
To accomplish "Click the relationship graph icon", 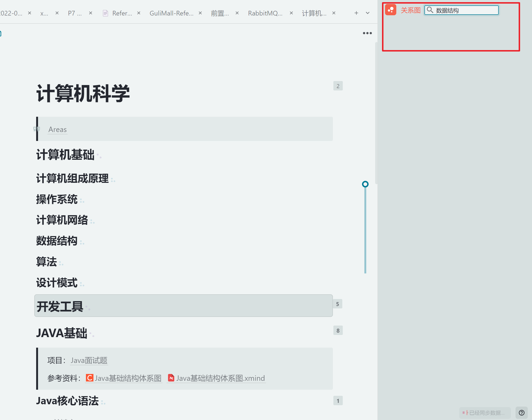I will click(x=390, y=10).
